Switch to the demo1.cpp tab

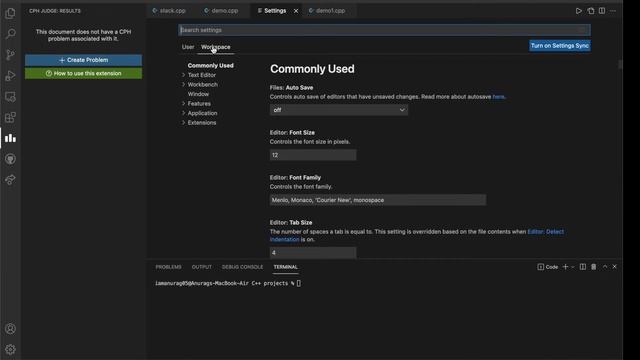pyautogui.click(x=330, y=11)
